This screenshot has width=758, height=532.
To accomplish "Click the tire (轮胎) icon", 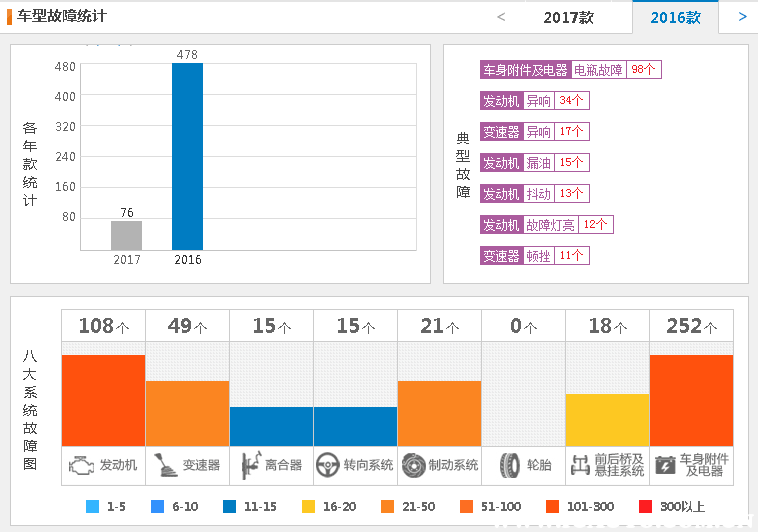I will (x=510, y=465).
